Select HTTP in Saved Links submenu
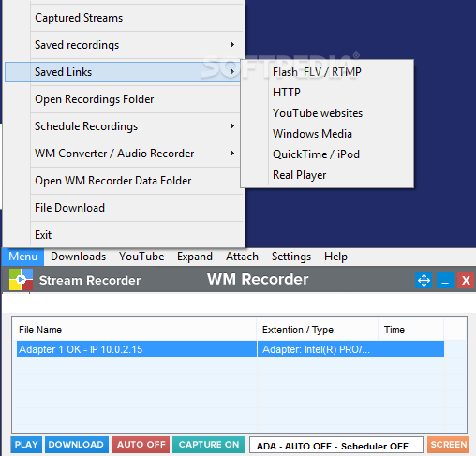 click(327, 93)
